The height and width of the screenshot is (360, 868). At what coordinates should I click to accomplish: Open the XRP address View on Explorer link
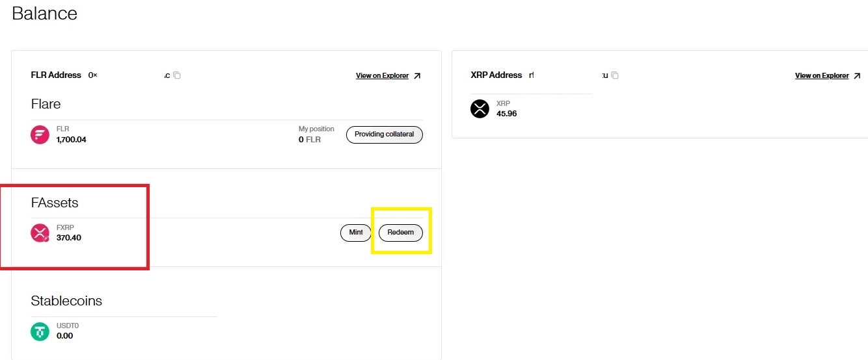[822, 76]
